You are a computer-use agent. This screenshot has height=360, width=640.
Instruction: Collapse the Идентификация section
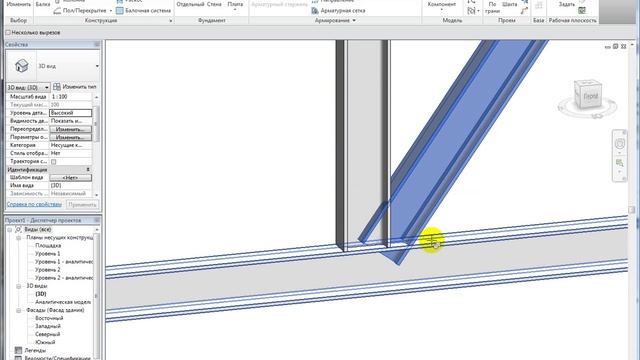coord(88,169)
